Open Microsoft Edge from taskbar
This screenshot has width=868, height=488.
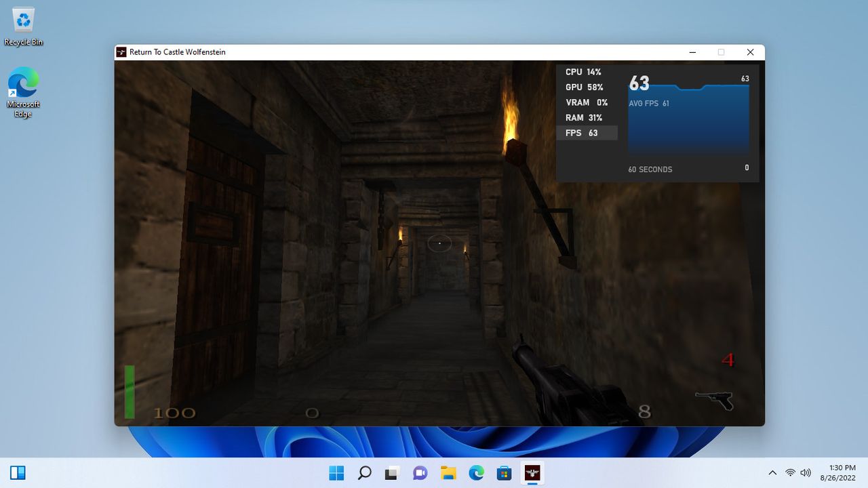(x=476, y=473)
